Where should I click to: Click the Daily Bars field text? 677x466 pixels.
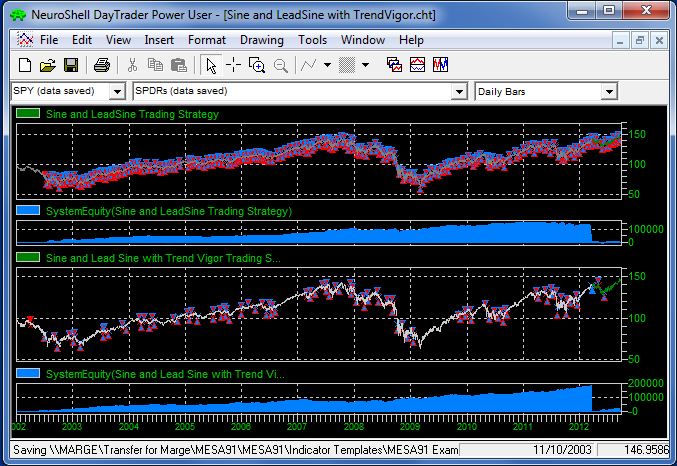(501, 92)
